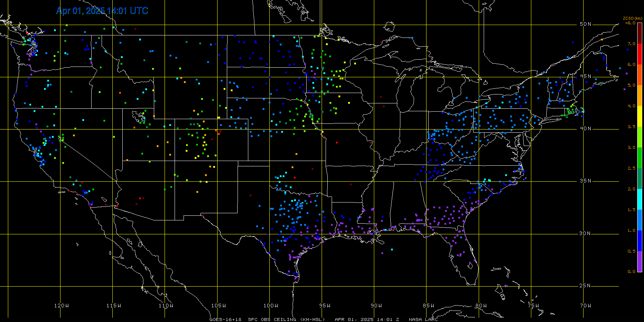
Task: Click the '120W' longitude label
Action: click(62, 306)
